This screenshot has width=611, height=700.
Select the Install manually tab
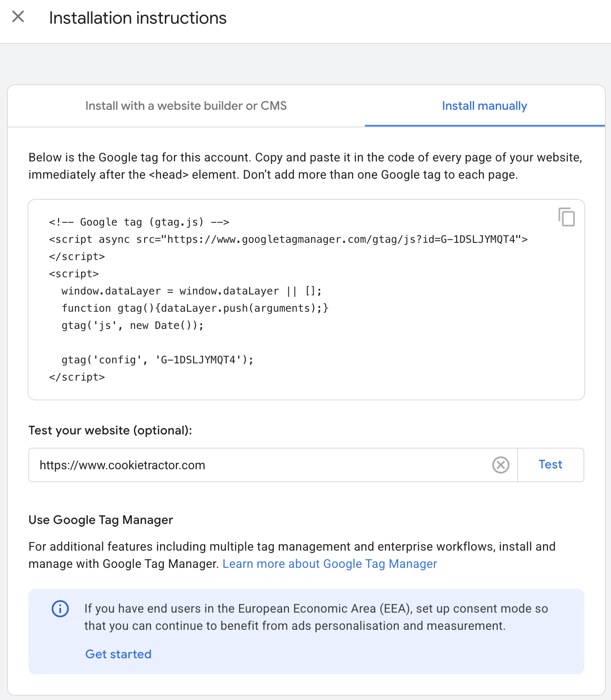(x=484, y=106)
